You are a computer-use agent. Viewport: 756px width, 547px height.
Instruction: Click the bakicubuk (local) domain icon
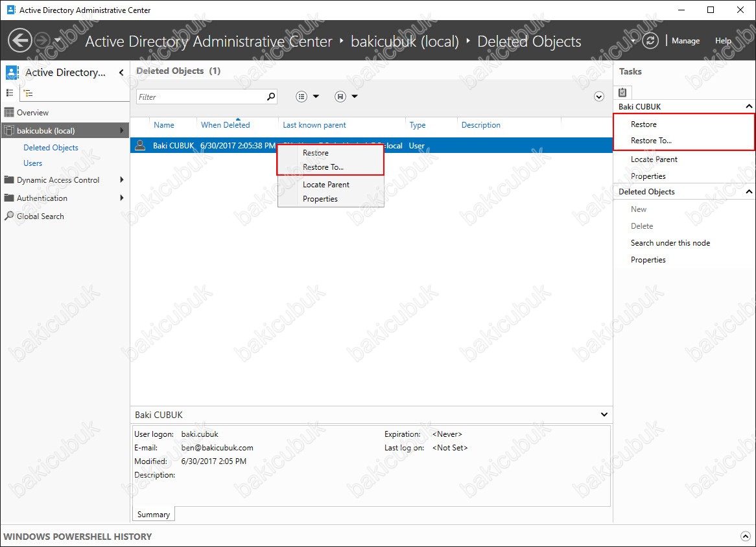pyautogui.click(x=8, y=131)
